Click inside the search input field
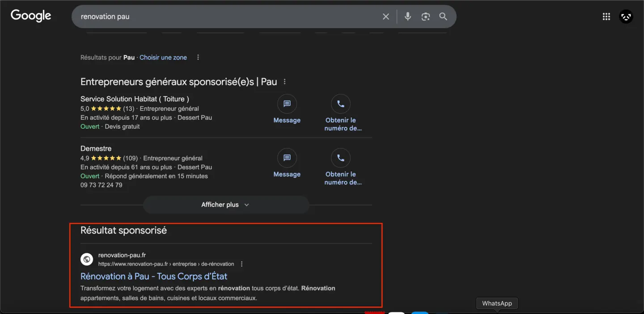The width and height of the screenshot is (644, 314). 224,17
